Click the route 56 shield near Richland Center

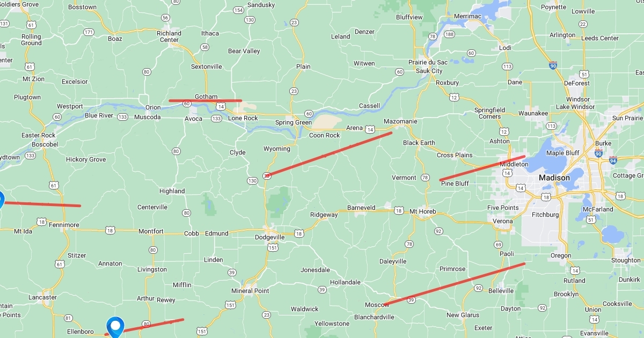(x=165, y=17)
